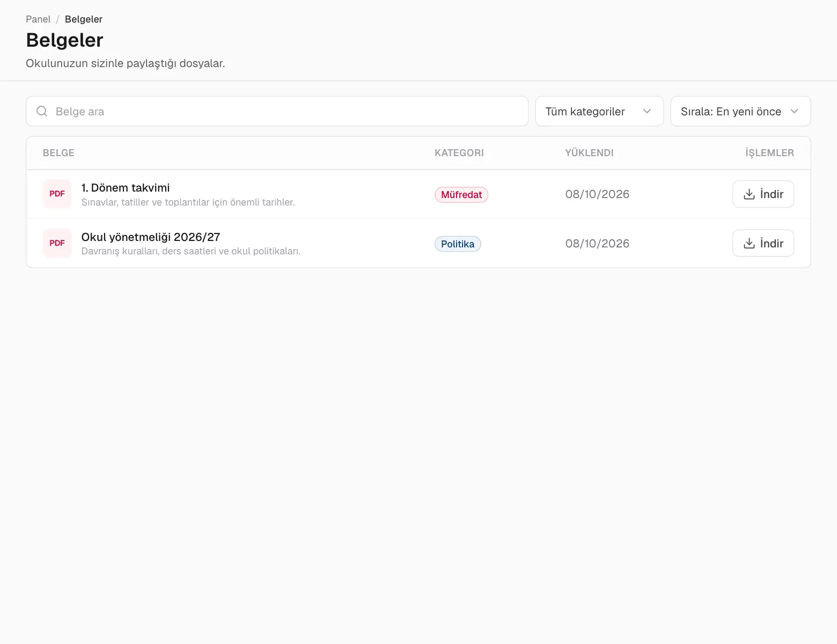Click PDF icon for Okul yönetmeliği 2026/27
Image resolution: width=837 pixels, height=644 pixels.
tap(57, 243)
